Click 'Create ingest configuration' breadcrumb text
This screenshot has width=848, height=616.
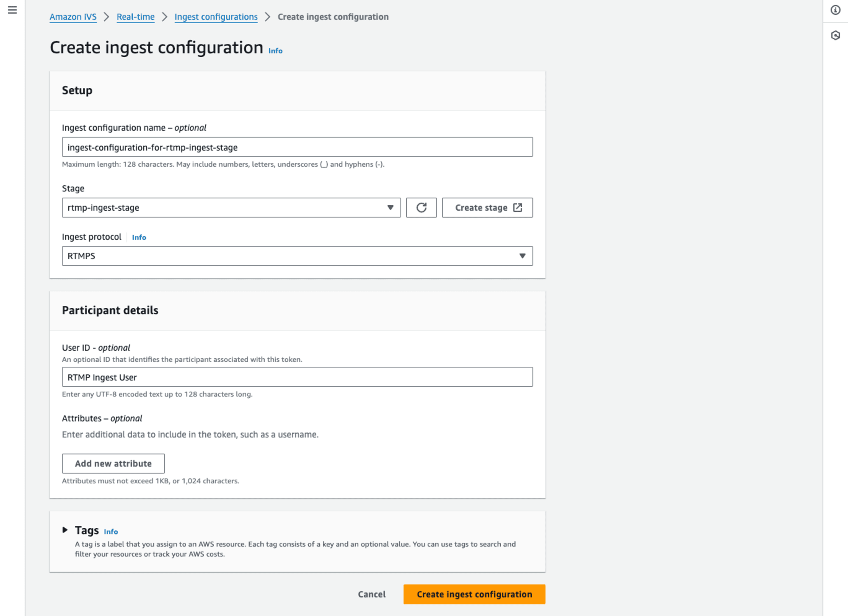(333, 17)
